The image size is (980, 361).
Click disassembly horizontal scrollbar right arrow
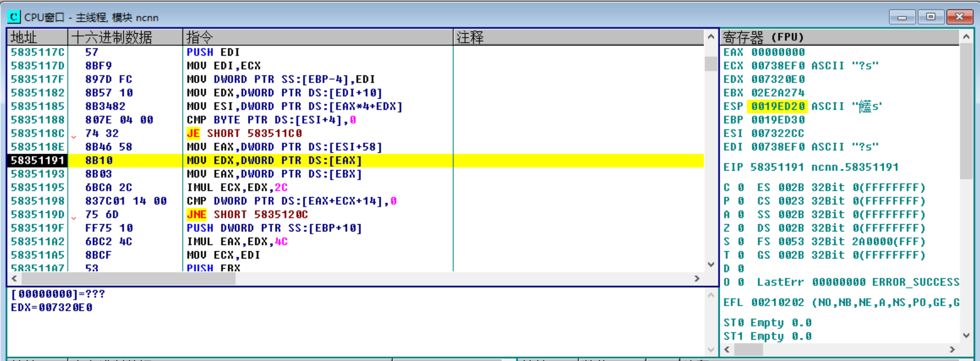[697, 278]
